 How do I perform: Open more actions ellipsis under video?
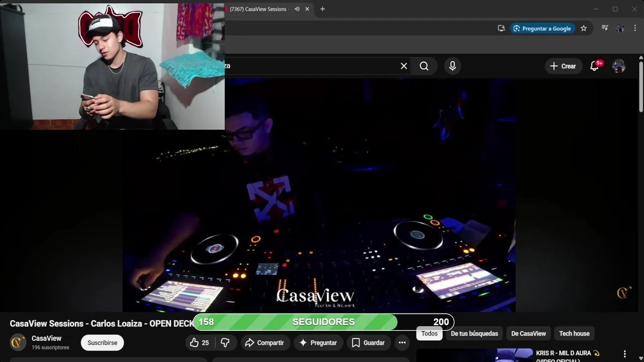point(402,343)
